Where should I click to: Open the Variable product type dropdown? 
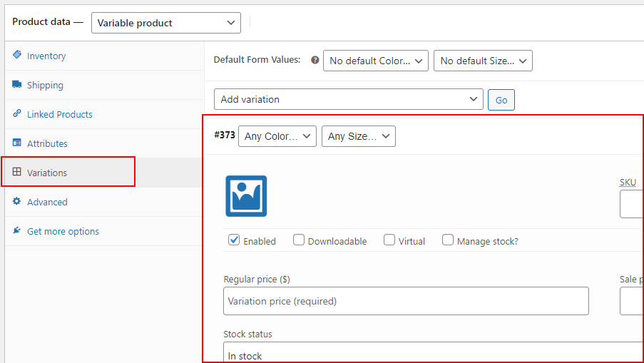[166, 23]
